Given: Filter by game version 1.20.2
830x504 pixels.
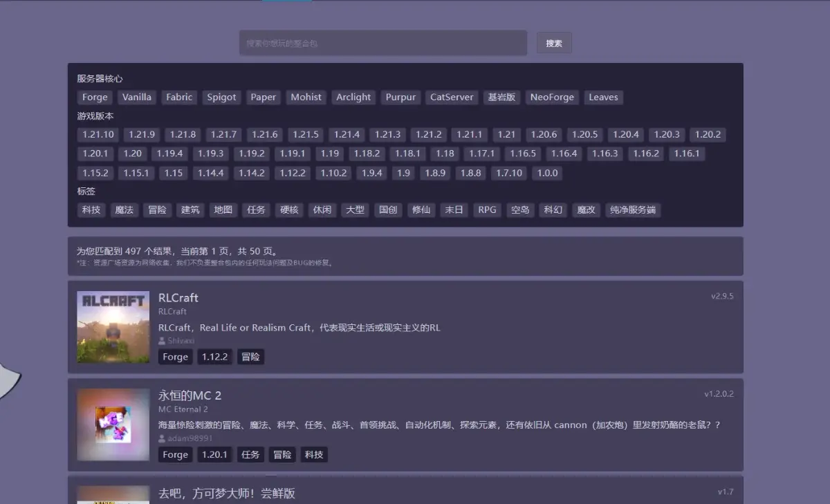Looking at the screenshot, I should coord(708,135).
